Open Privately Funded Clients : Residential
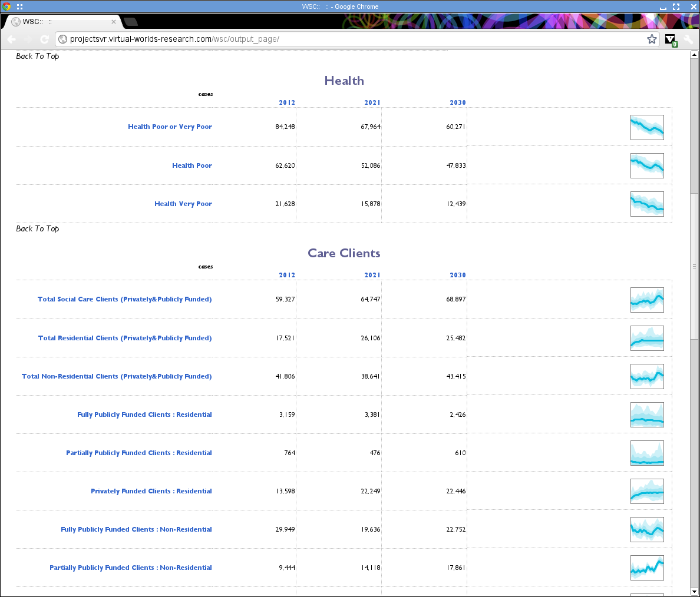 pyautogui.click(x=151, y=491)
